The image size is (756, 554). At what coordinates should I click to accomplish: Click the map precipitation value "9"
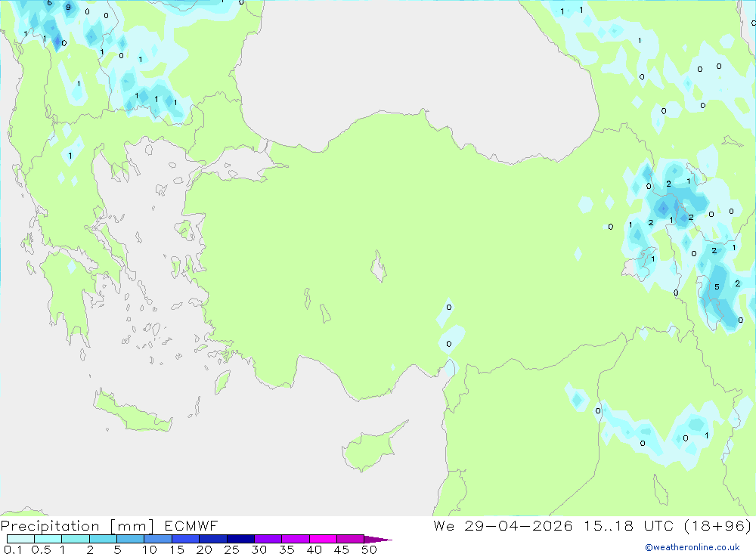(69, 8)
